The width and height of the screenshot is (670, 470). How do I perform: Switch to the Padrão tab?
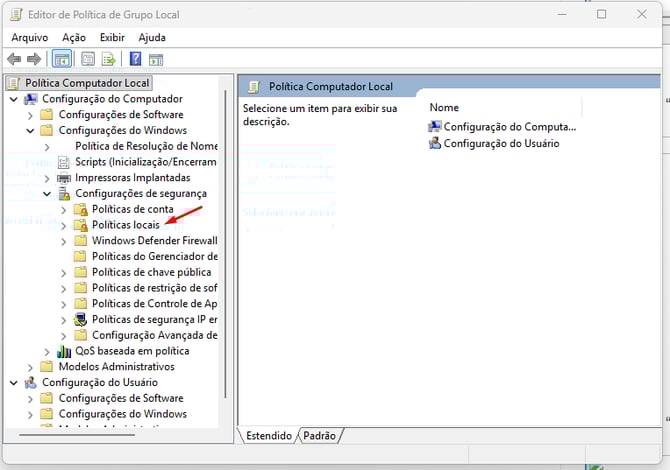coord(319,436)
